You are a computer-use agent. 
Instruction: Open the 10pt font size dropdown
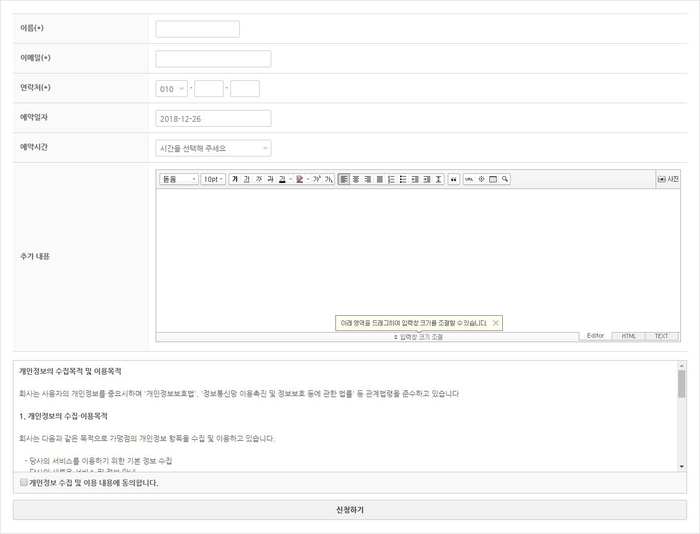tap(213, 179)
